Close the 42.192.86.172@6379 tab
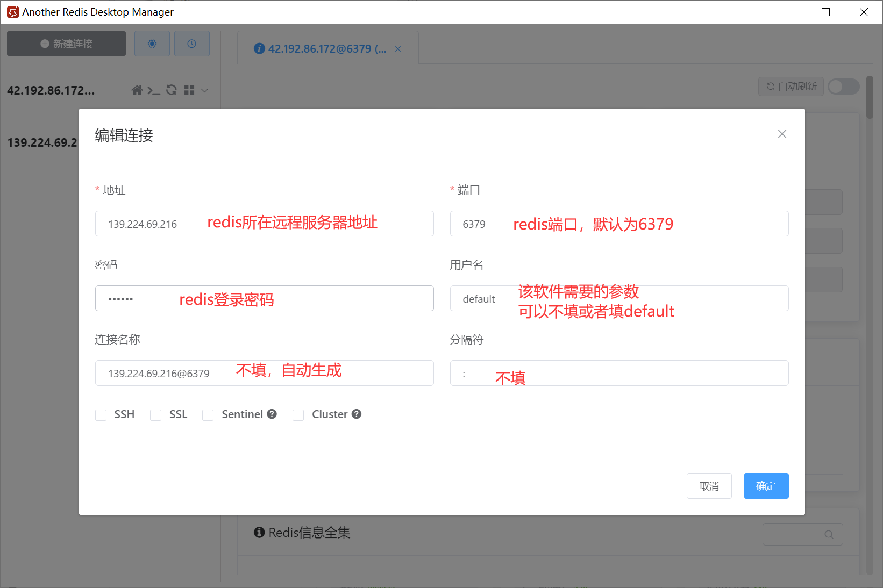This screenshot has width=883, height=588. pyautogui.click(x=398, y=49)
